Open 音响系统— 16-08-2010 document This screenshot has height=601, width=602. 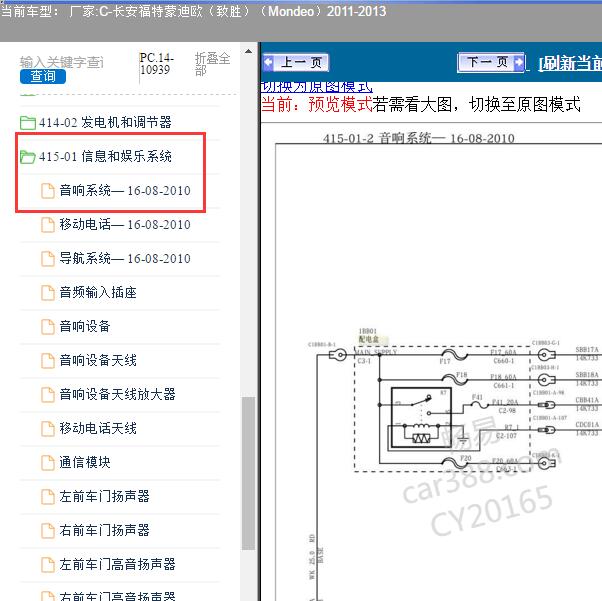125,191
